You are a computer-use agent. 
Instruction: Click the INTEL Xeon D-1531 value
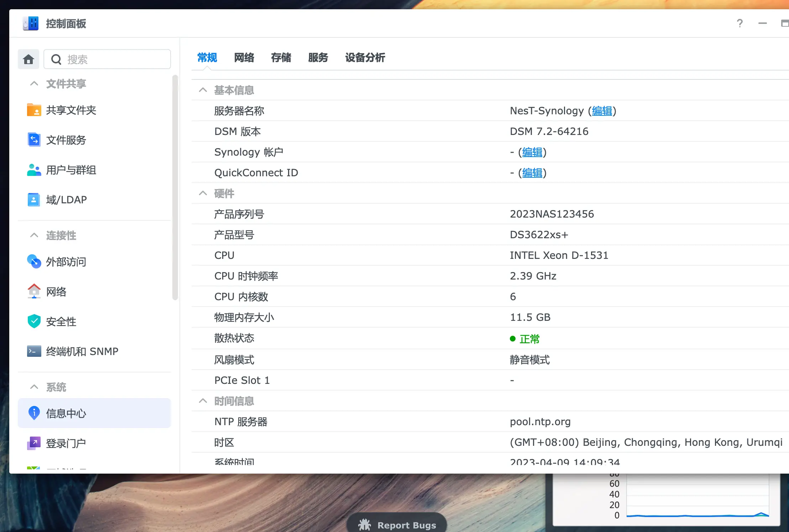[559, 255]
